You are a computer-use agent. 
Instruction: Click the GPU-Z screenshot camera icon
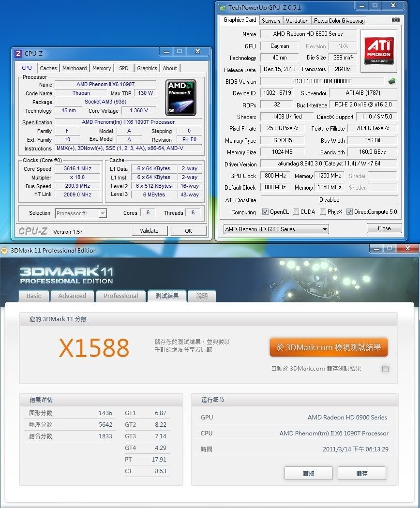point(395,20)
